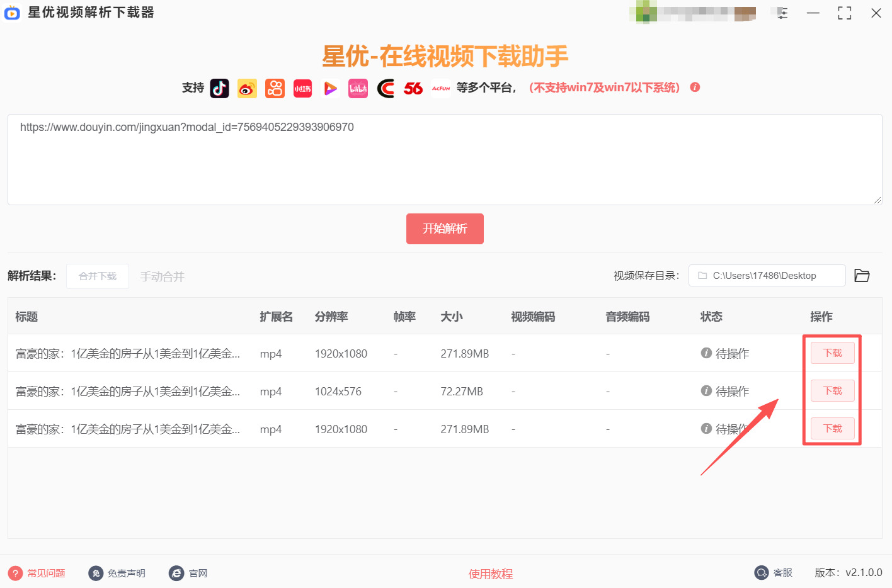Click the info icon beside the win7 warning

point(695,88)
